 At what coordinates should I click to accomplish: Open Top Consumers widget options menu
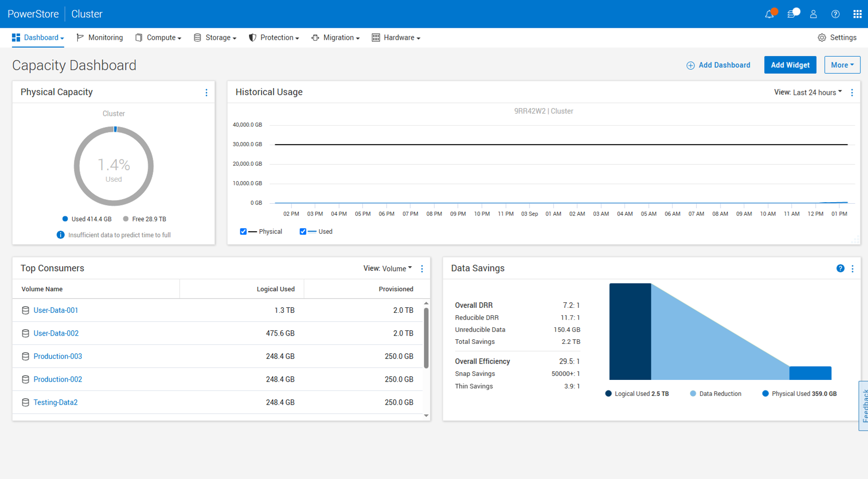point(422,269)
